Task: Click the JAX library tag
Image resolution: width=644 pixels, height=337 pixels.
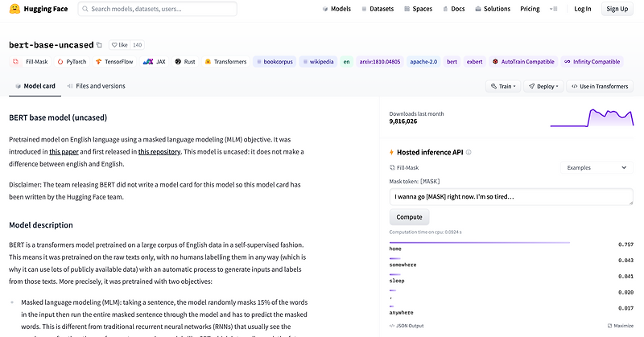Action: (155, 61)
